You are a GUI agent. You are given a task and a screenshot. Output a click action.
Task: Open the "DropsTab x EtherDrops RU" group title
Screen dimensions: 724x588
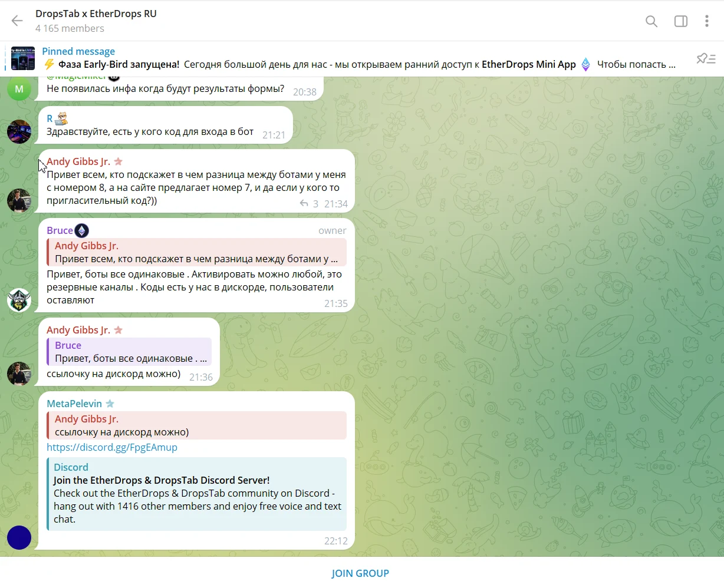coord(96,14)
